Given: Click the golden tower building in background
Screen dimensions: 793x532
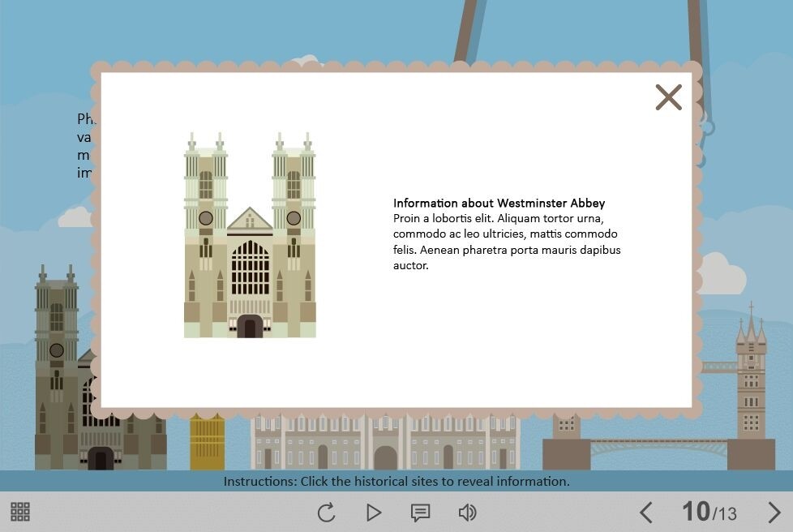Looking at the screenshot, I should coord(208,441).
